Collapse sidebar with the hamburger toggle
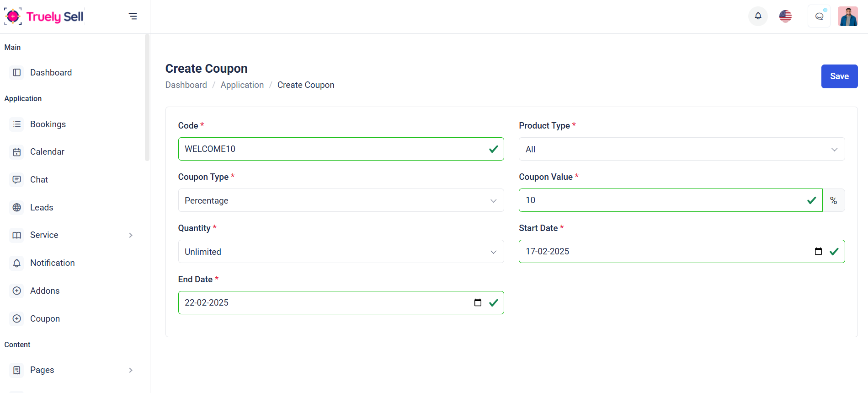Viewport: 868px width, 393px height. tap(133, 16)
